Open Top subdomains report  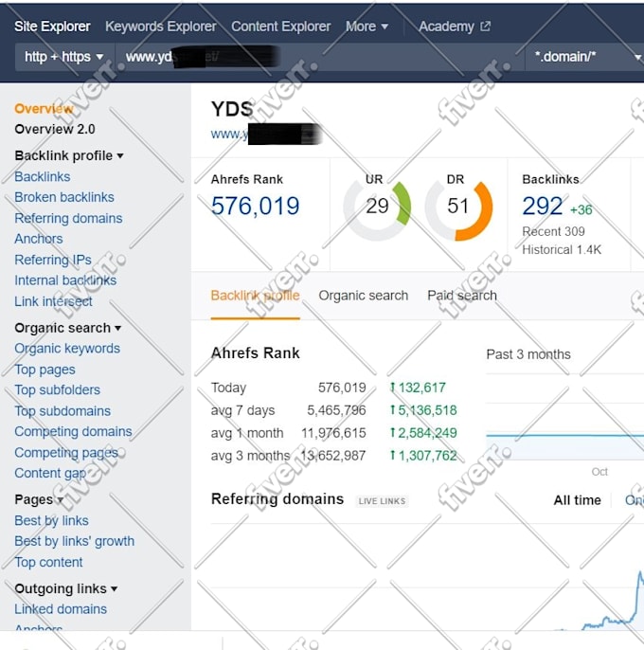click(x=63, y=411)
